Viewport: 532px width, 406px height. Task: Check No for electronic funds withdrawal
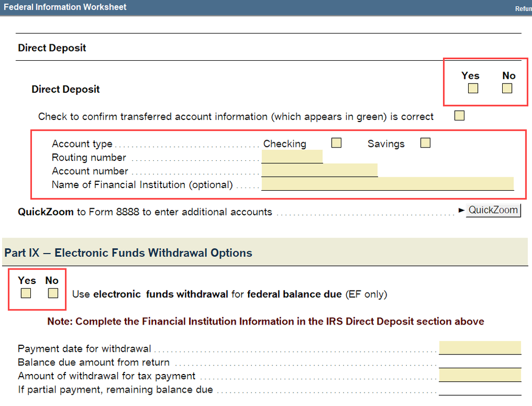pos(53,293)
